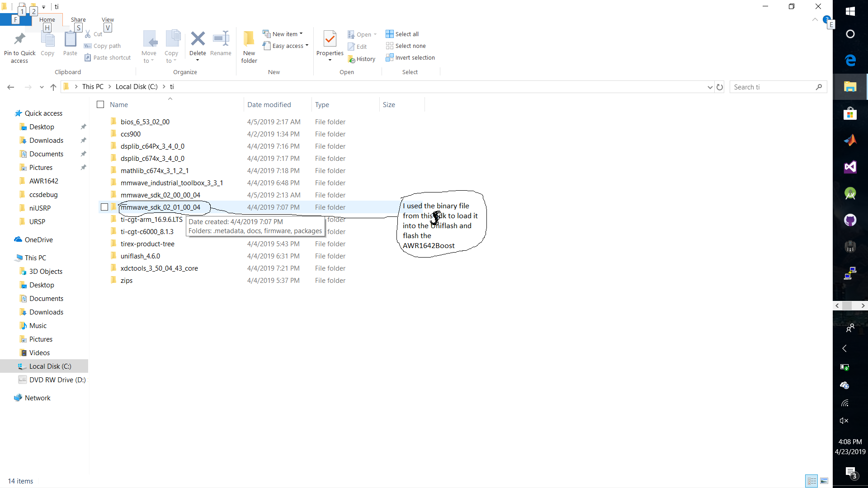Click This PC in address breadcrumb
Screen dimensions: 868x488
tap(93, 87)
